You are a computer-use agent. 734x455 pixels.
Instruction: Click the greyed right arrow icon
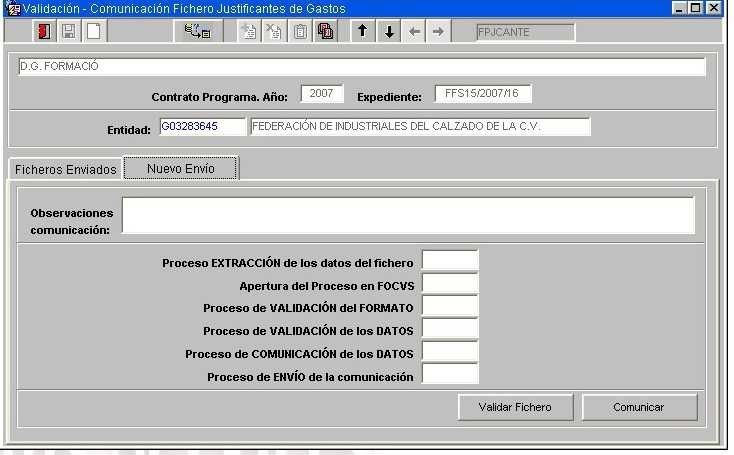point(438,32)
